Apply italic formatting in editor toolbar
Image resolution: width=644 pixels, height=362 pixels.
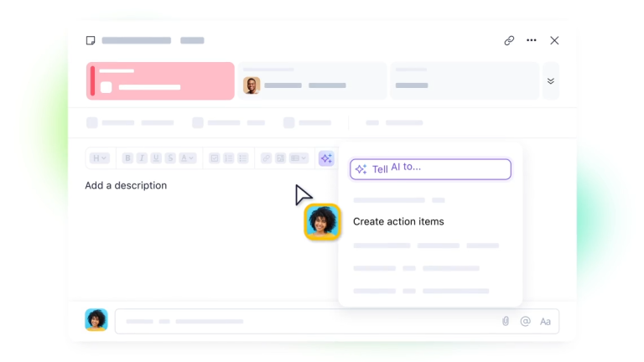tap(142, 158)
